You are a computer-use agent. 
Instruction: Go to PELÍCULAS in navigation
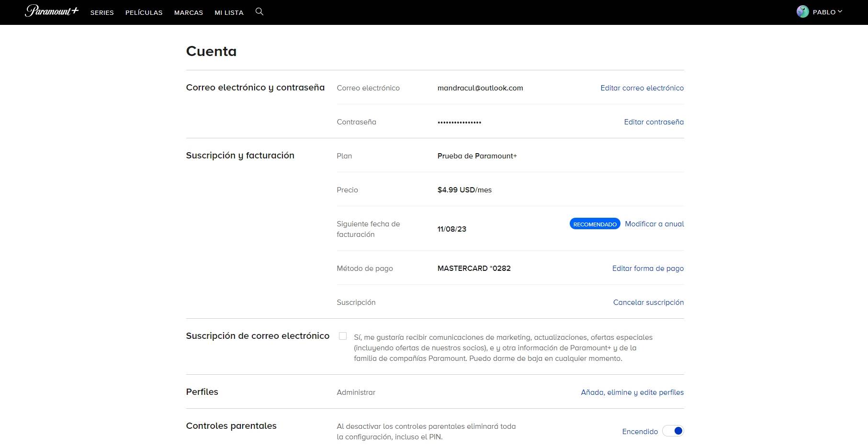[x=144, y=12]
